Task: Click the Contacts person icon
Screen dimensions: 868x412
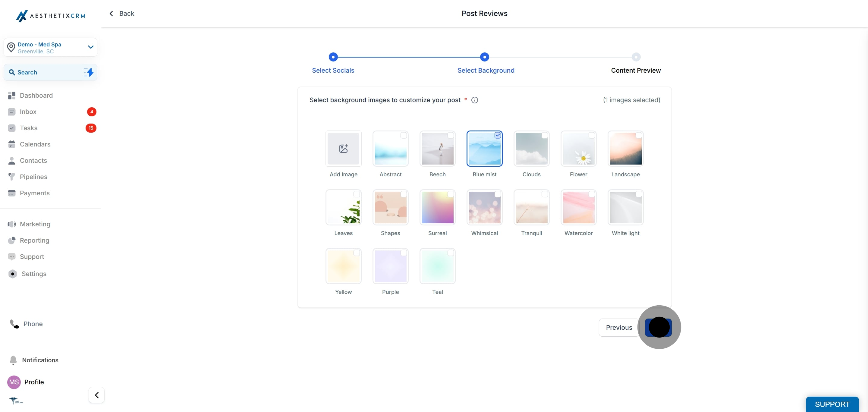Action: click(x=12, y=161)
